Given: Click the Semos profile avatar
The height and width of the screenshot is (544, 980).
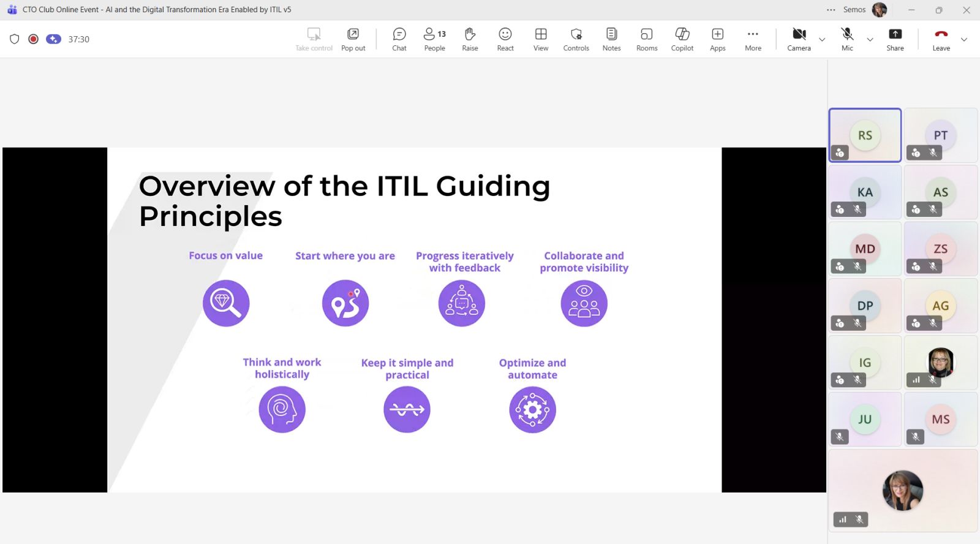Looking at the screenshot, I should coord(880,10).
